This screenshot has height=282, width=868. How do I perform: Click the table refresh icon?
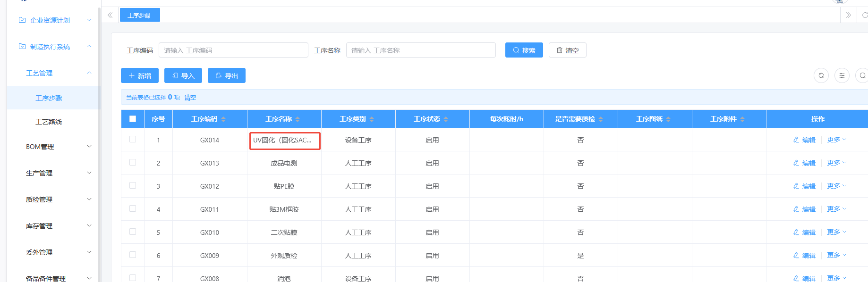point(821,75)
